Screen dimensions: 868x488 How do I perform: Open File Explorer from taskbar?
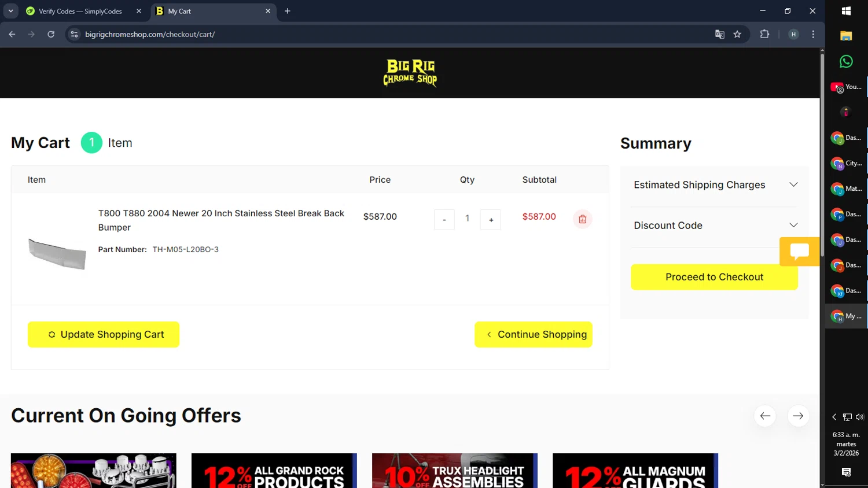click(846, 36)
